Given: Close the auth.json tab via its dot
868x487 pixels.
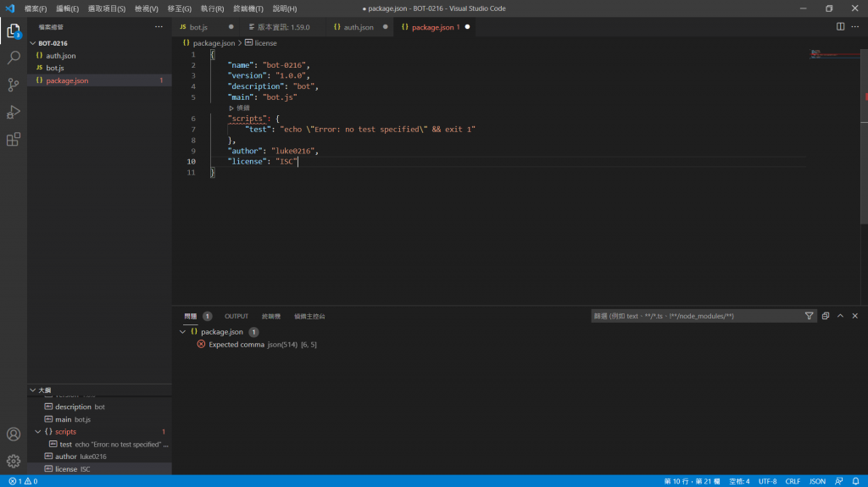Looking at the screenshot, I should click(386, 26).
